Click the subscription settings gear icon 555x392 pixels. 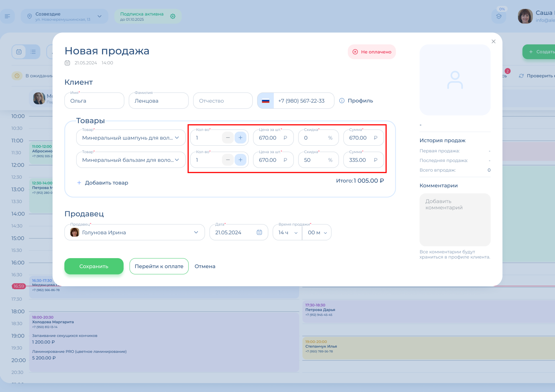coord(173,16)
